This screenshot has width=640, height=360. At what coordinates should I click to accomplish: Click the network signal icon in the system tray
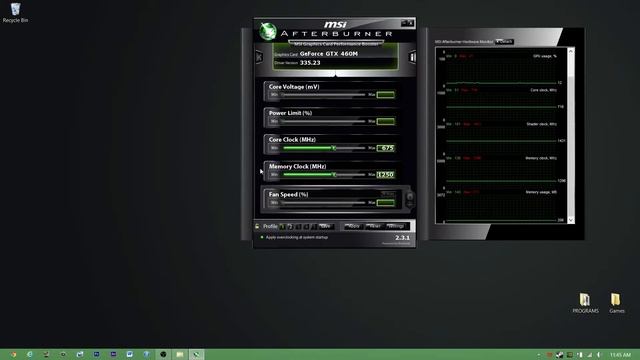pyautogui.click(x=589, y=355)
